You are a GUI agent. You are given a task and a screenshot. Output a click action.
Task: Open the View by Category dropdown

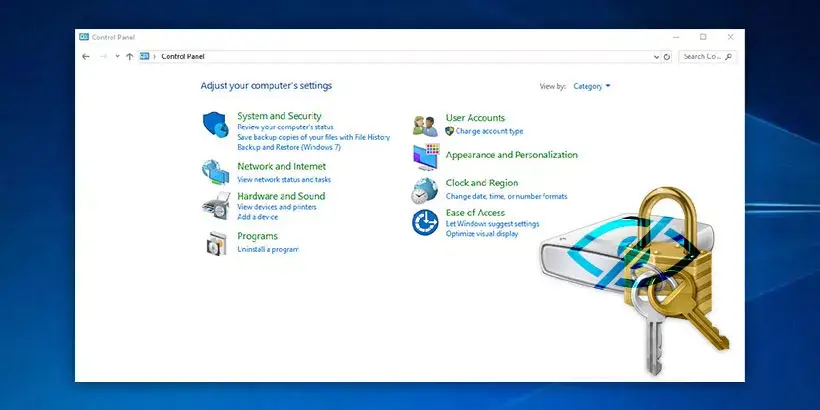click(592, 86)
